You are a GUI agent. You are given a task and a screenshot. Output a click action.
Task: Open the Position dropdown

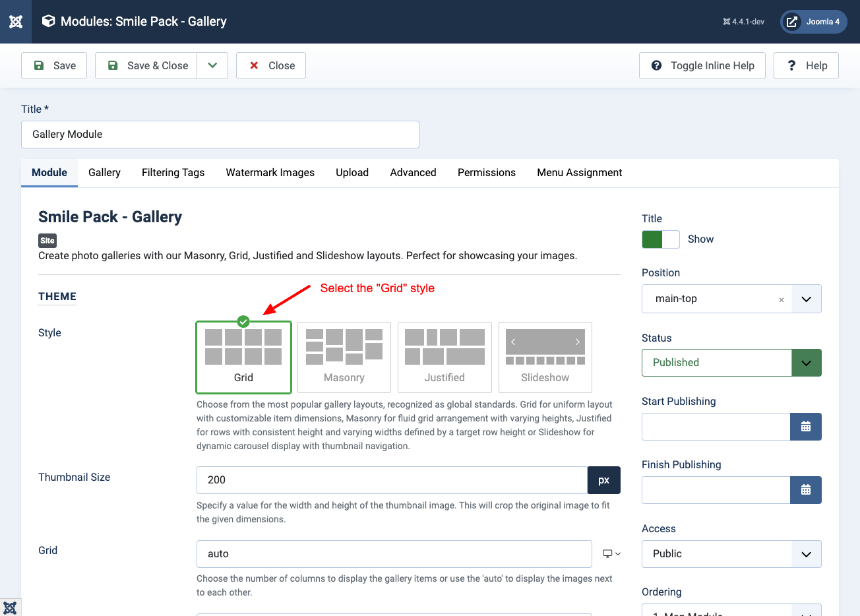point(806,299)
